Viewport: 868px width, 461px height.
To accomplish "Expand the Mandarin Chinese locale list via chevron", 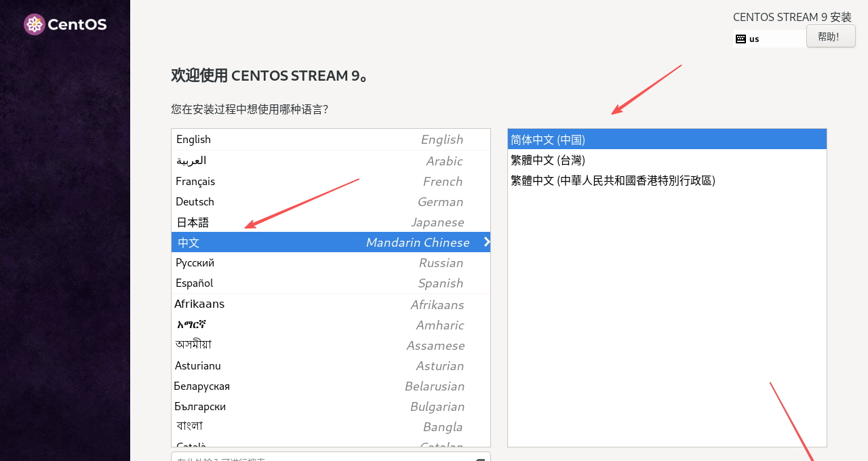I will click(486, 242).
